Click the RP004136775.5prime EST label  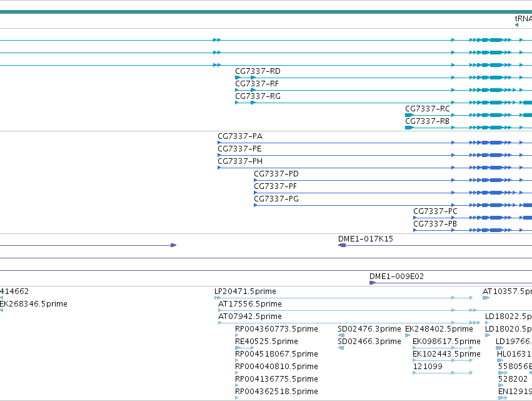(x=276, y=379)
